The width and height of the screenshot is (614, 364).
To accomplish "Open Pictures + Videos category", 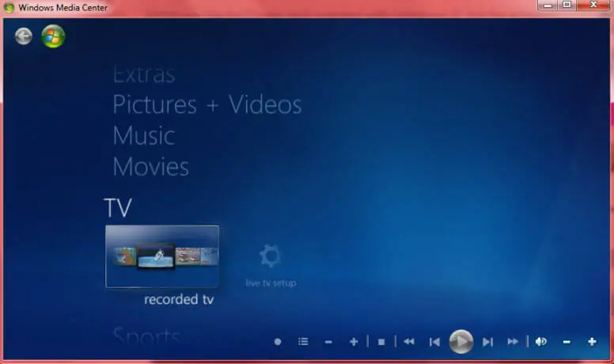I will point(207,104).
